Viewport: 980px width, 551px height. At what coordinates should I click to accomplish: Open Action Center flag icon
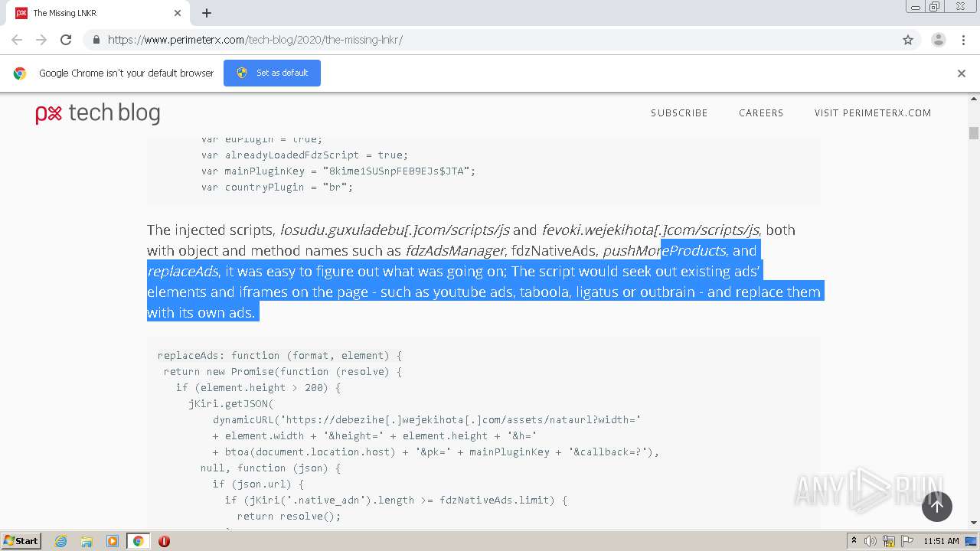pyautogui.click(x=906, y=541)
